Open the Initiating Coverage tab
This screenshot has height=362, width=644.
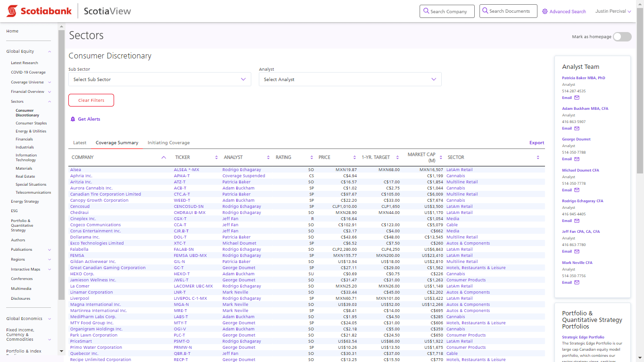168,142
